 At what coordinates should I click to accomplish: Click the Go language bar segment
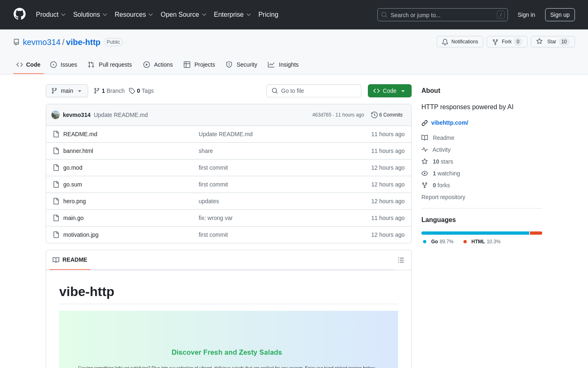475,233
